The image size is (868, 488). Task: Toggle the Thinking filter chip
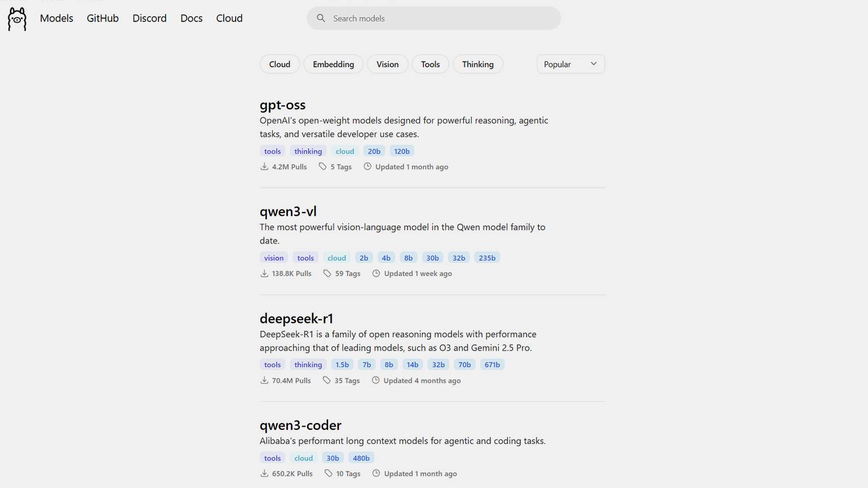[477, 64]
